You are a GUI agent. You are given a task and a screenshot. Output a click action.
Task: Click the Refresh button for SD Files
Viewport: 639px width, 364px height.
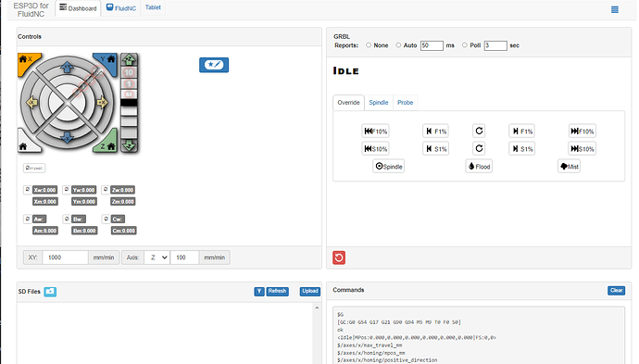(x=277, y=291)
